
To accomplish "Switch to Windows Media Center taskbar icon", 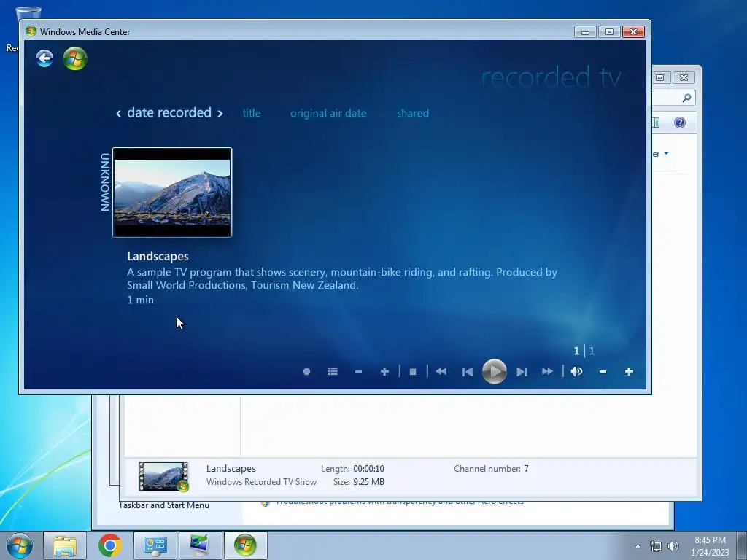I will 245,545.
